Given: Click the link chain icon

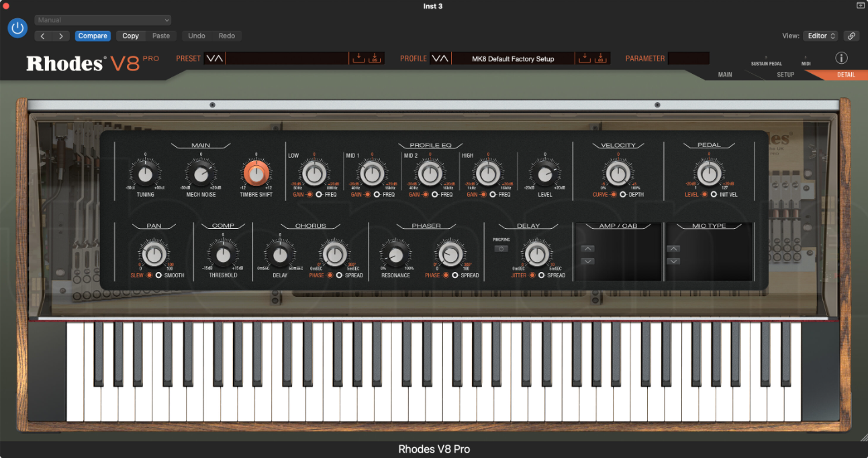Looking at the screenshot, I should [851, 36].
